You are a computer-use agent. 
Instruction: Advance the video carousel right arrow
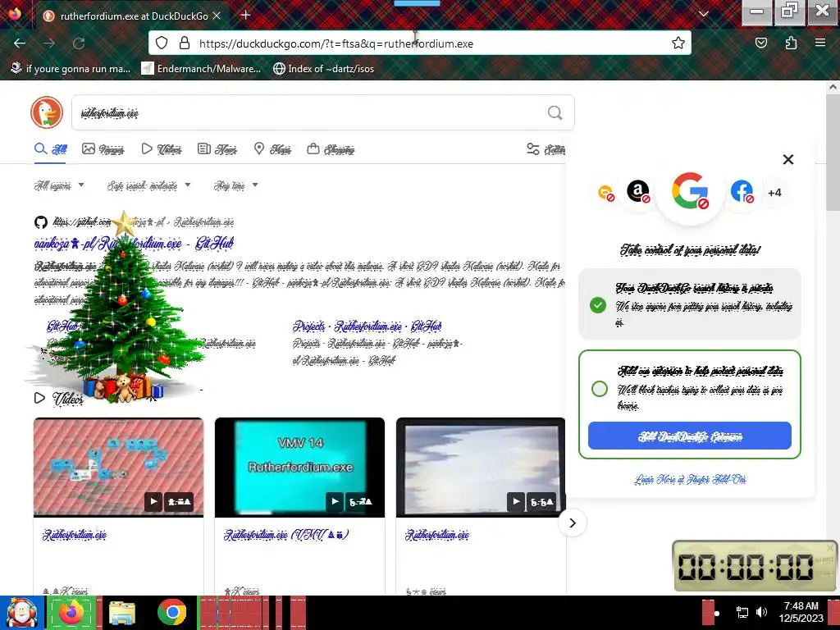click(x=572, y=523)
